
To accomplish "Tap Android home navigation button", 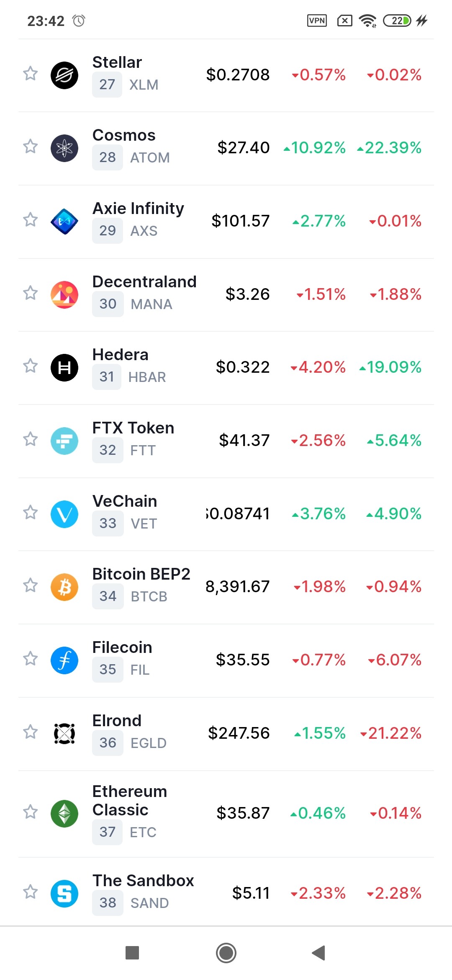I will click(226, 953).
